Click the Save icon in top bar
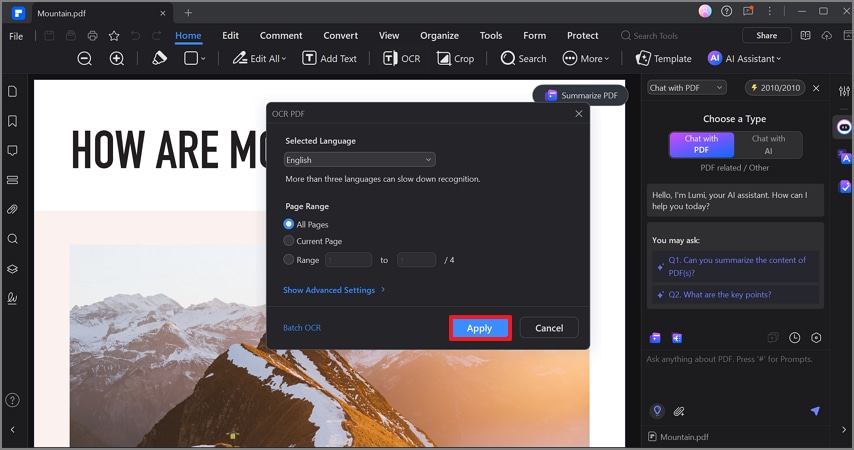The height and width of the screenshot is (450, 854). coord(49,36)
